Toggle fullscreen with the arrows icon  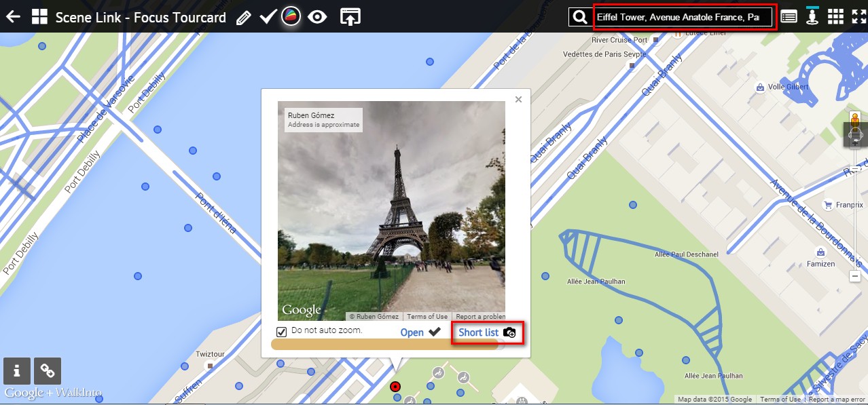point(858,17)
